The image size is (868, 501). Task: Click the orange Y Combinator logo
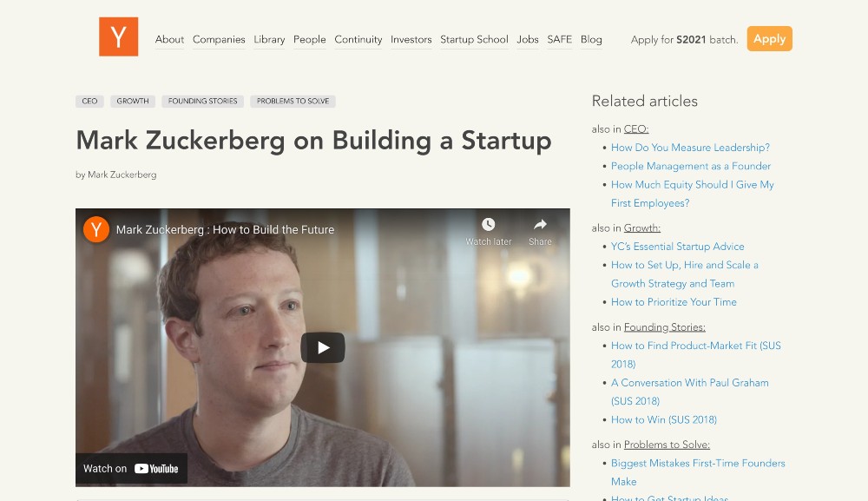[x=118, y=38]
